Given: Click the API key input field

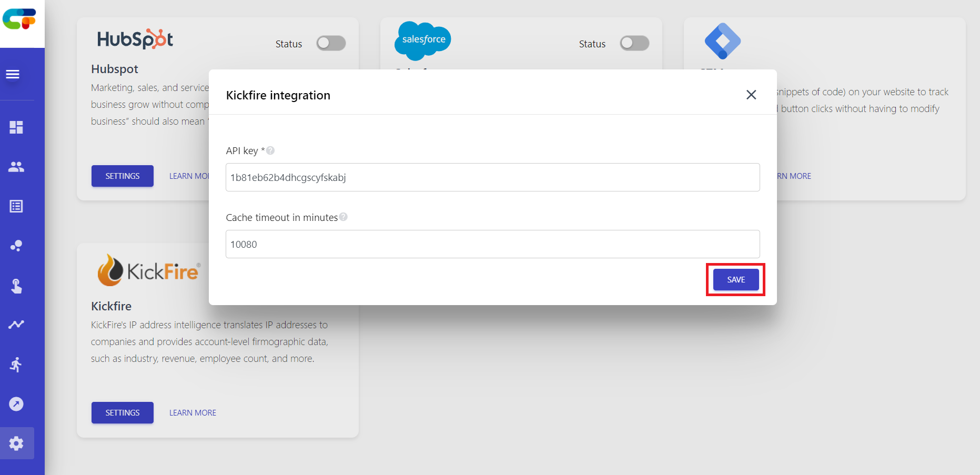Looking at the screenshot, I should pos(493,177).
